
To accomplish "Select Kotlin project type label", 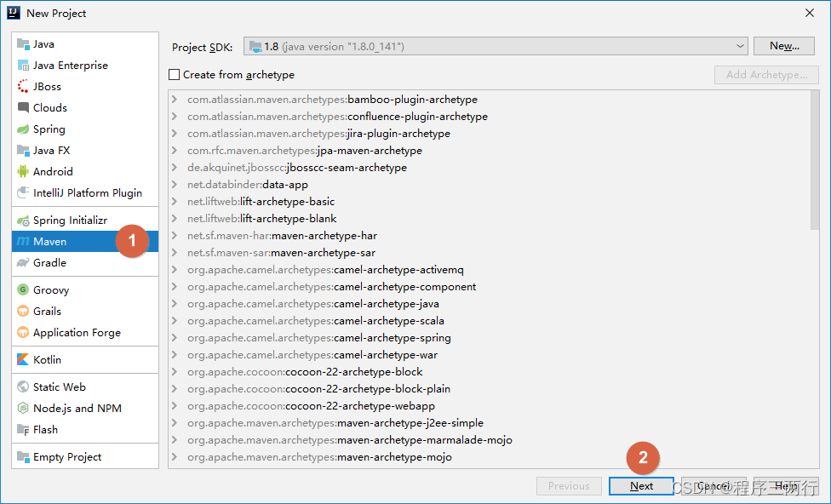I will click(x=47, y=359).
